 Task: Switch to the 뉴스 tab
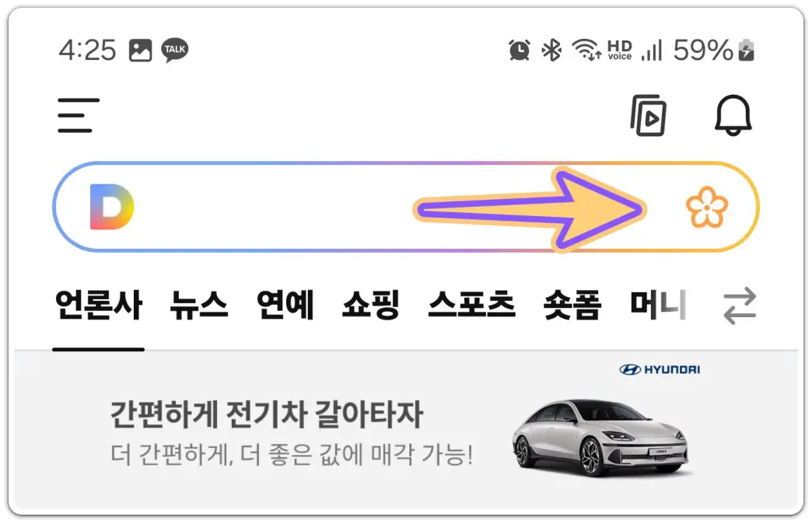point(197,306)
